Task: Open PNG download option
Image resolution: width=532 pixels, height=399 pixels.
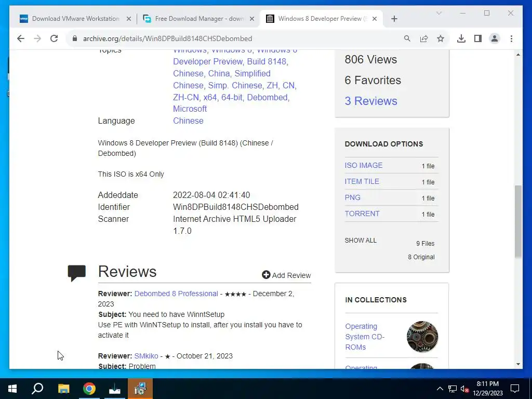Action: 353,197
